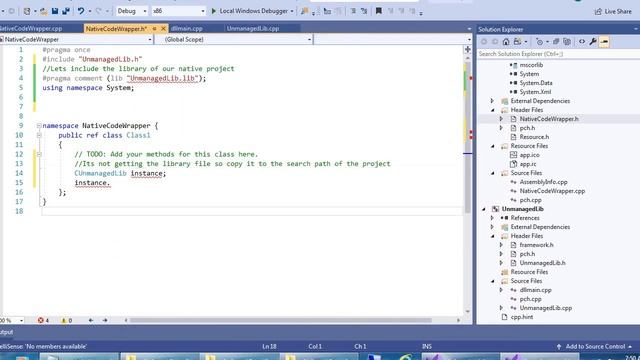Select cpp.hint in Solution Explorer
640x360 pixels.
pyautogui.click(x=522, y=317)
